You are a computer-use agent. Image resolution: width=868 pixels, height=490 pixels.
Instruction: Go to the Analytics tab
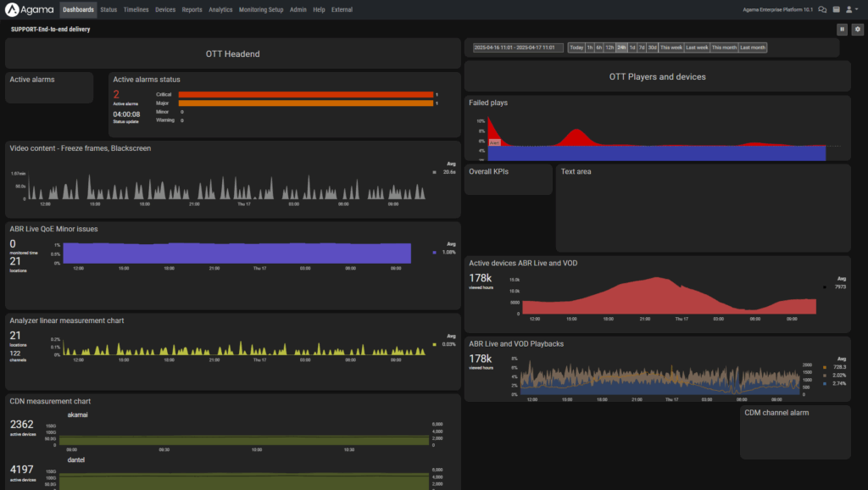tap(220, 9)
